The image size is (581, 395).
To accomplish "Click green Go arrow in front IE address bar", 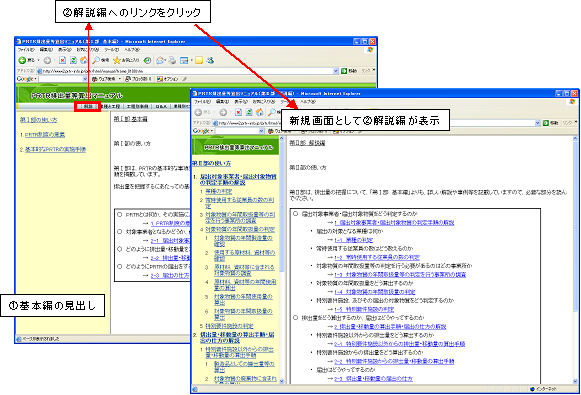I will point(545,123).
